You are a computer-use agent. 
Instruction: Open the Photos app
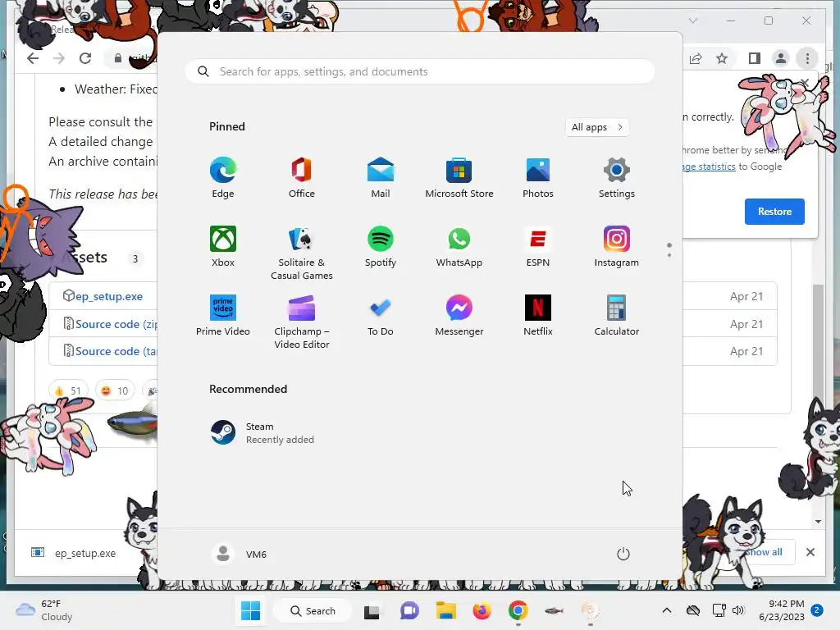click(x=538, y=177)
